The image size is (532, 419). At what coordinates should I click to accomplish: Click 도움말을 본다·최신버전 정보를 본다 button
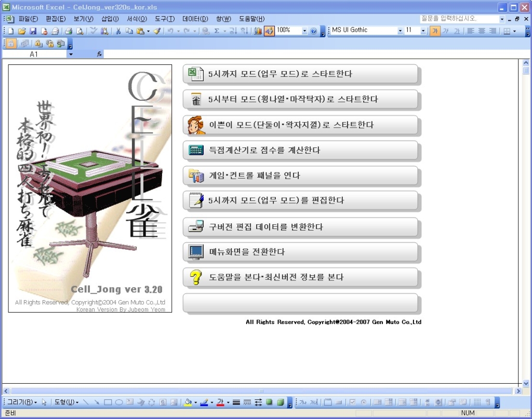tap(300, 277)
